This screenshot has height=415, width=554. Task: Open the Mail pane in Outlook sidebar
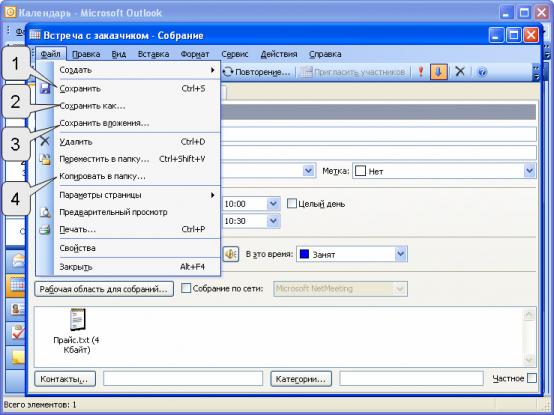16,261
